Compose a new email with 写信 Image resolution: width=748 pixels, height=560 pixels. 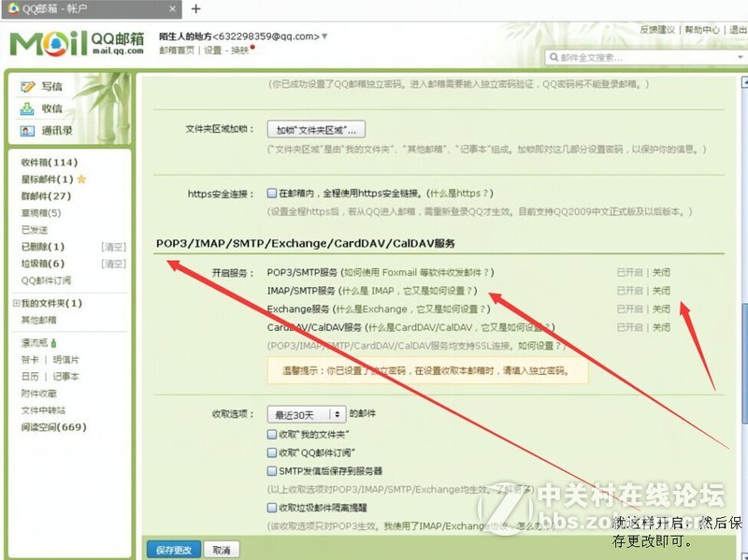pos(51,86)
